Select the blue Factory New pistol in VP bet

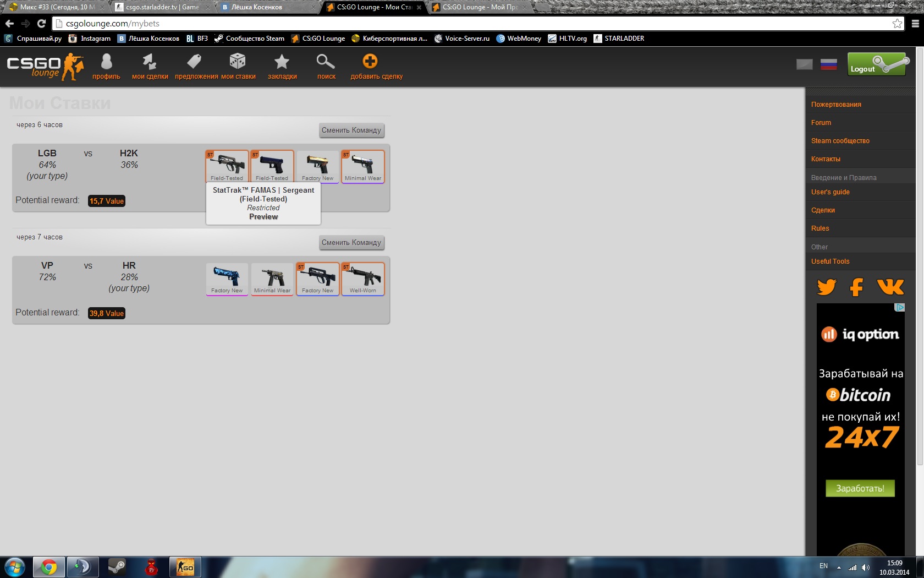coord(227,279)
